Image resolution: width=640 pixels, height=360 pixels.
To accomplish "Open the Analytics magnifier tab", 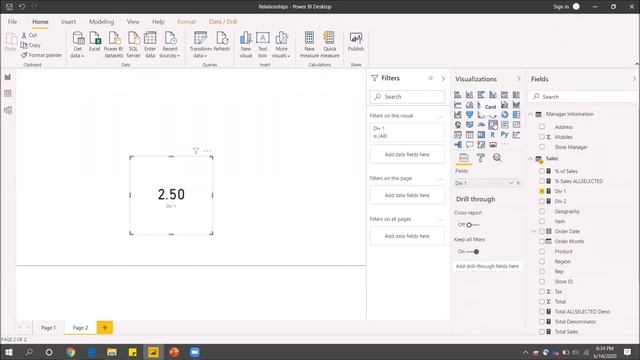I will click(x=497, y=158).
